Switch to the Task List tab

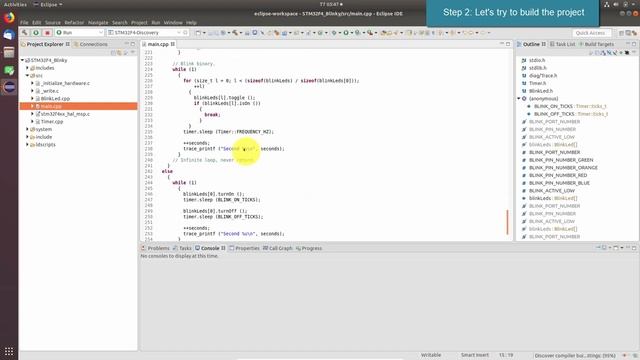pos(562,44)
